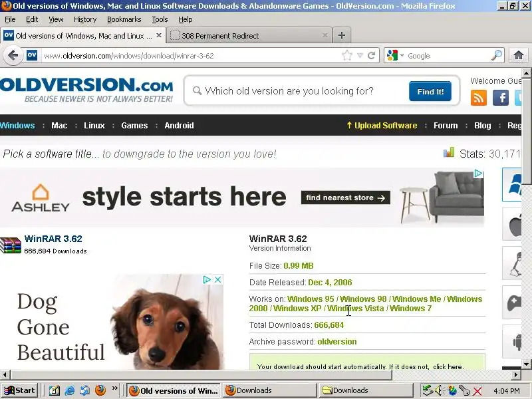This screenshot has width=532, height=399.
Task: Launch Firefox from quick launch bar
Action: (100, 390)
